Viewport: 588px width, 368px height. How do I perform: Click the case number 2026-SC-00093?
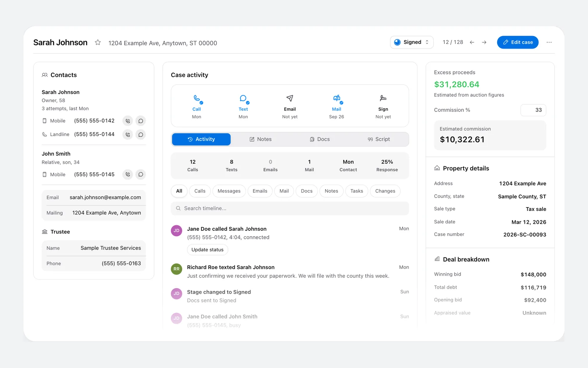525,235
